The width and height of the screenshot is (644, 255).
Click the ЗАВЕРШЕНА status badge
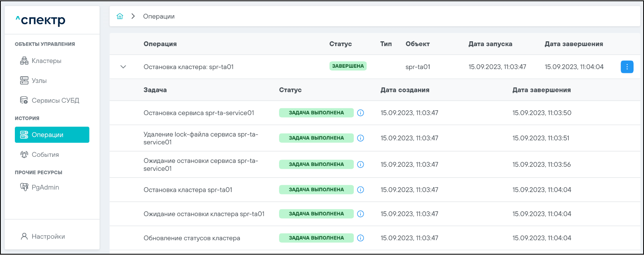pos(348,66)
